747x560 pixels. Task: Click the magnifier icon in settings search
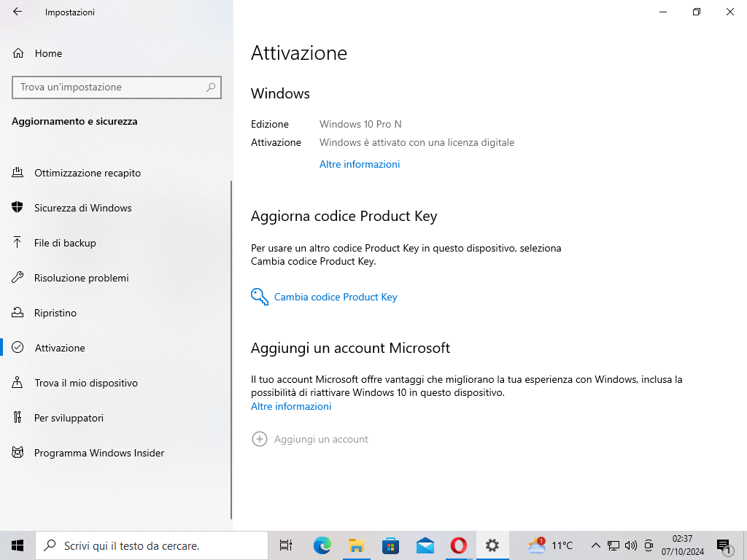(211, 87)
